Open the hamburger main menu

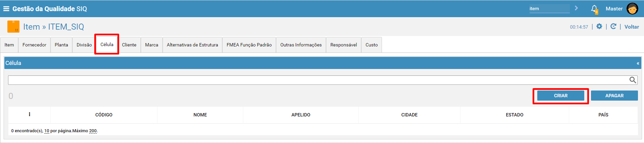tap(6, 9)
